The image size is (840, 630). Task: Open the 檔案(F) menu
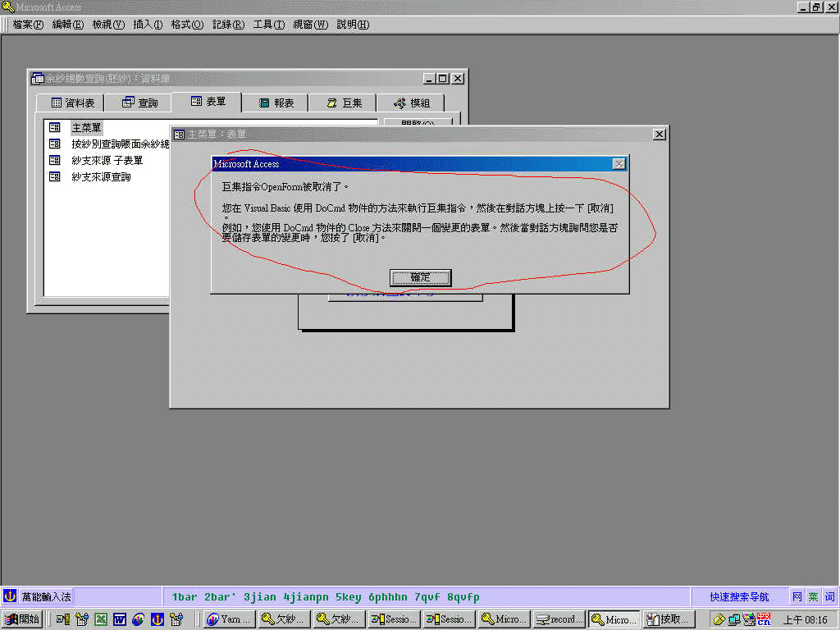pos(28,25)
